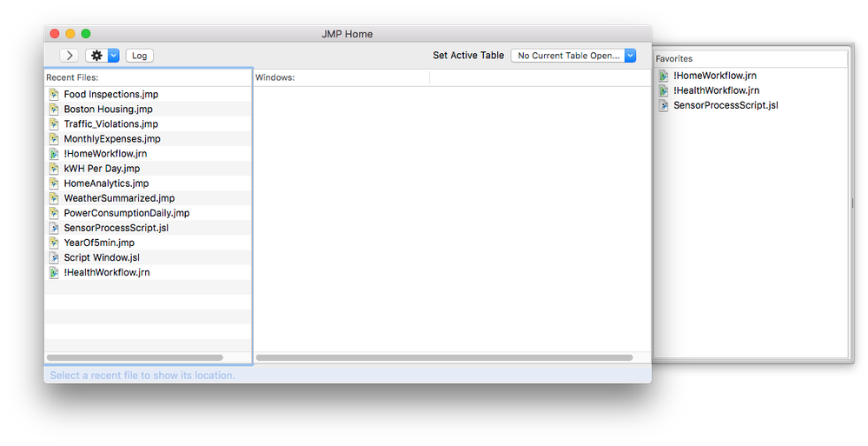Click the !HomeWorkflow.jrn journal icon in Recent Files
This screenshot has width=868, height=446.
[54, 154]
